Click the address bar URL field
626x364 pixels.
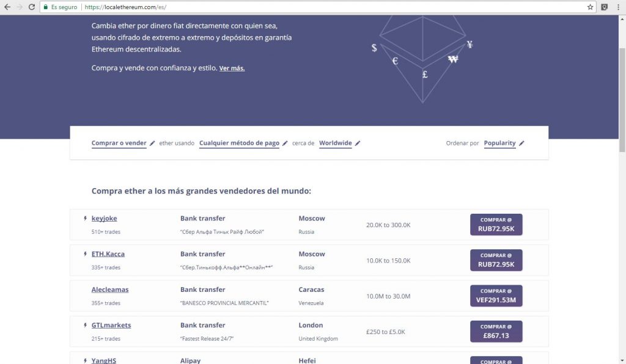(x=319, y=7)
